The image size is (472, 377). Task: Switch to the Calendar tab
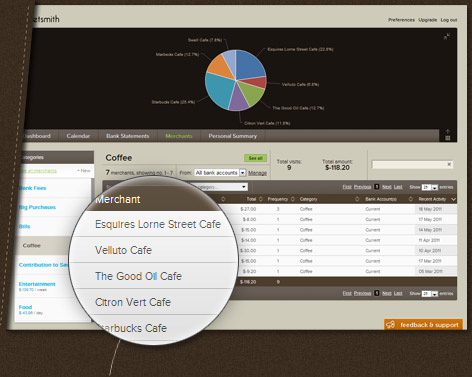pos(78,136)
